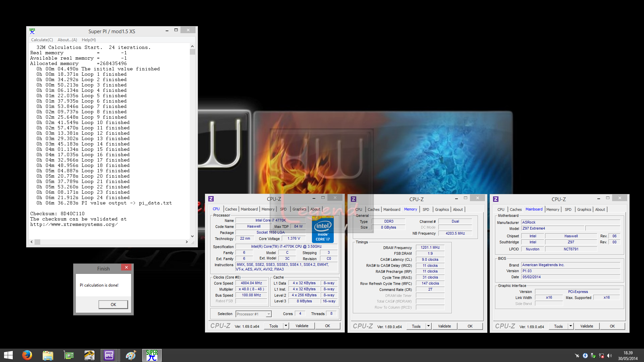Click OK in the Finish dialog
644x362 pixels.
tap(113, 304)
